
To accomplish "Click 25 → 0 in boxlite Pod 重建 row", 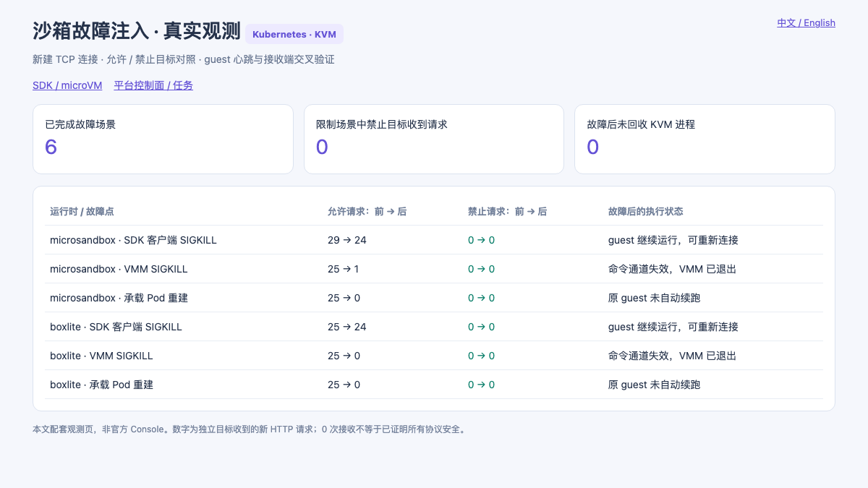I will (x=344, y=385).
